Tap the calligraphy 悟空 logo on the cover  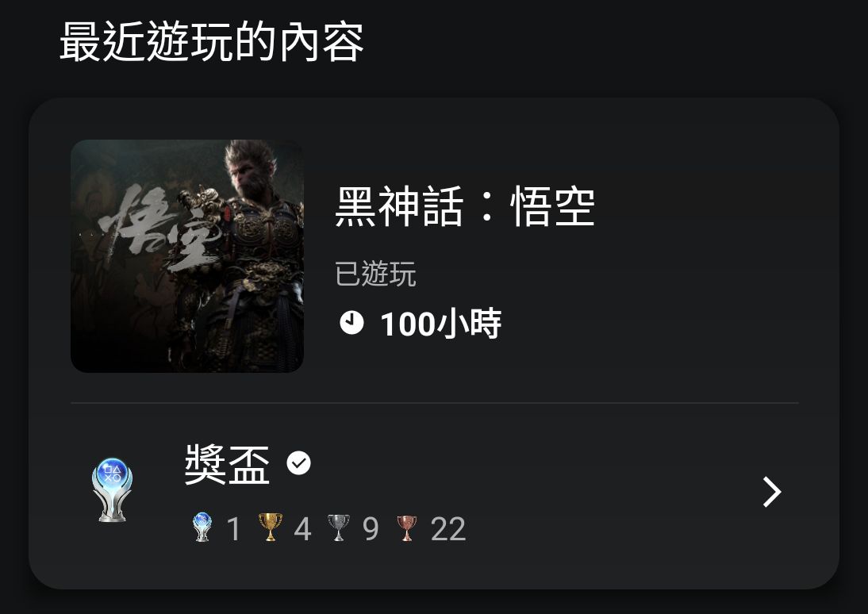coord(158,228)
